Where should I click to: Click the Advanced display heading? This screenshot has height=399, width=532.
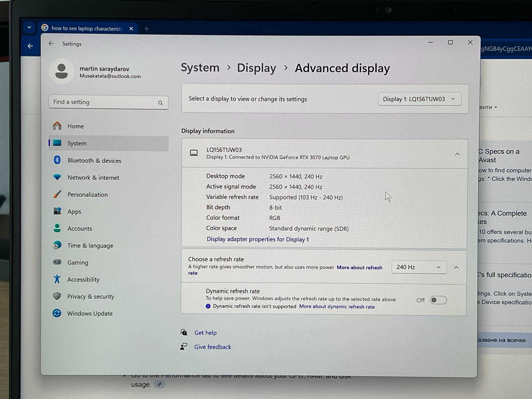[x=342, y=68]
